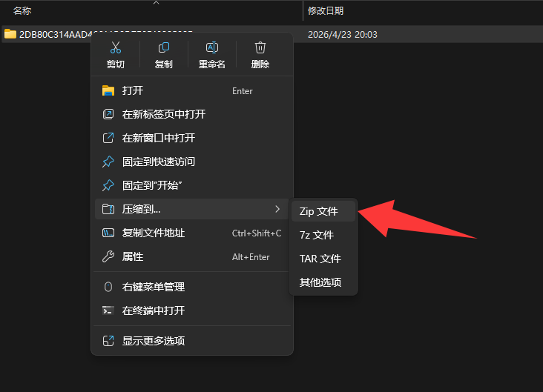The image size is (543, 392).
Task: Choose TAR 文件 in compress submenu
Action: pyautogui.click(x=323, y=259)
